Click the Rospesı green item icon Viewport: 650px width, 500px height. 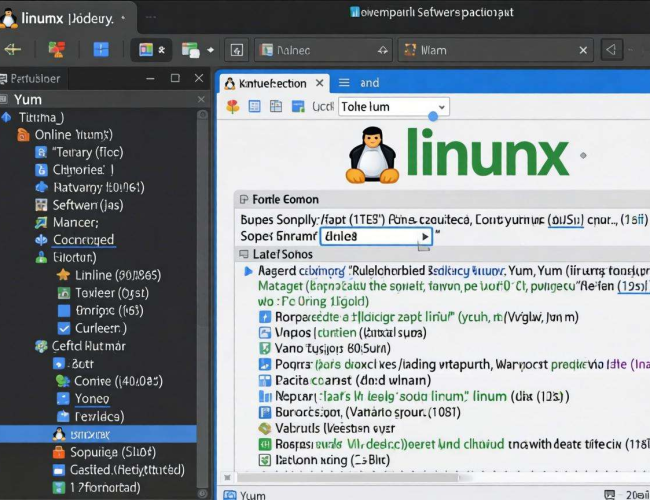point(264,444)
